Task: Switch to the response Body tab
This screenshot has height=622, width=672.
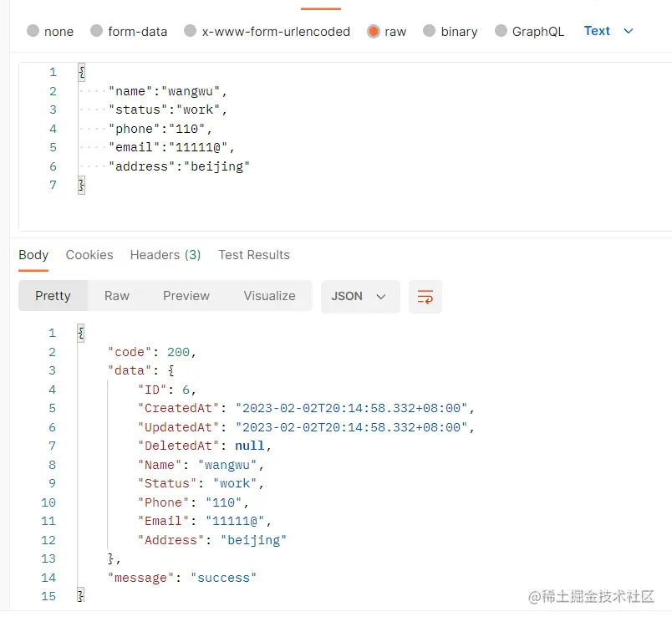Action: click(33, 255)
